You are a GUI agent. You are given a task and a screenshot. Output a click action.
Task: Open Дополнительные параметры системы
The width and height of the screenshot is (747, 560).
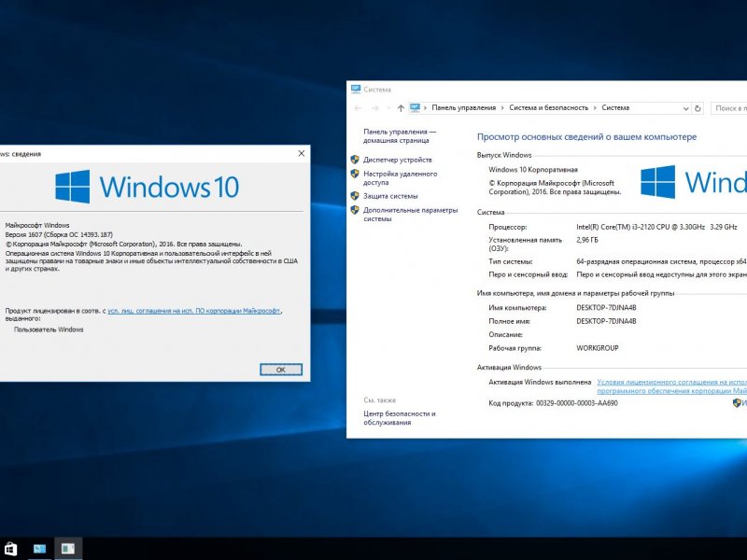click(x=410, y=215)
